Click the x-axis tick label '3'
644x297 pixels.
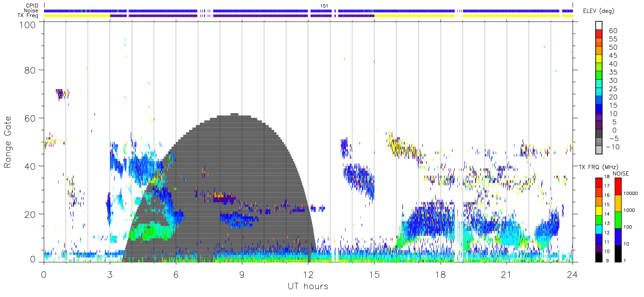(x=110, y=275)
